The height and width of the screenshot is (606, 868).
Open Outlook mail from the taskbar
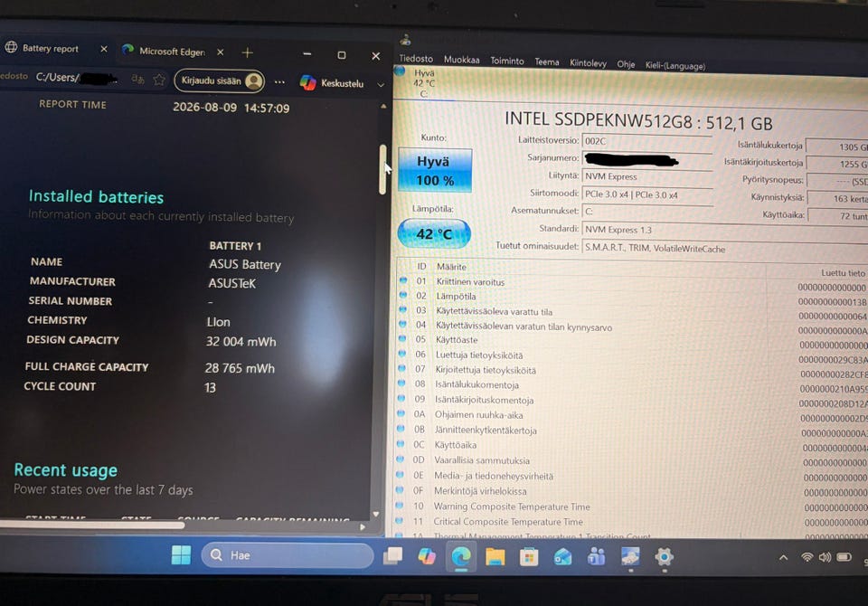[562, 556]
